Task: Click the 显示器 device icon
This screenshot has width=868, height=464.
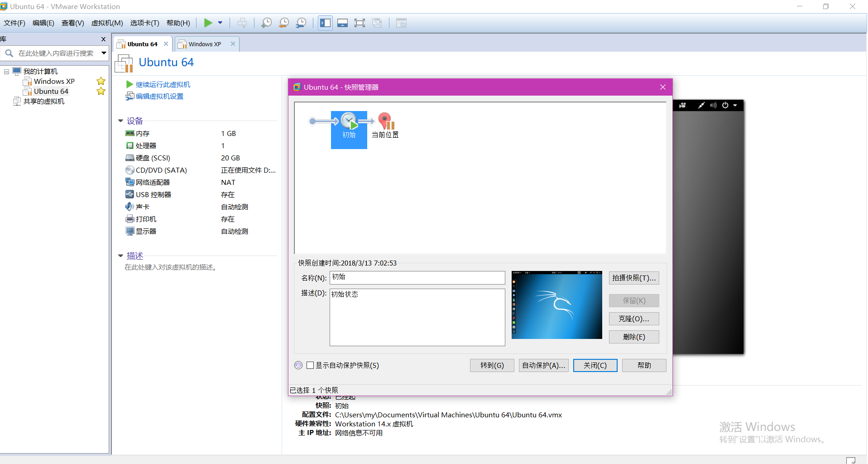Action: [129, 231]
